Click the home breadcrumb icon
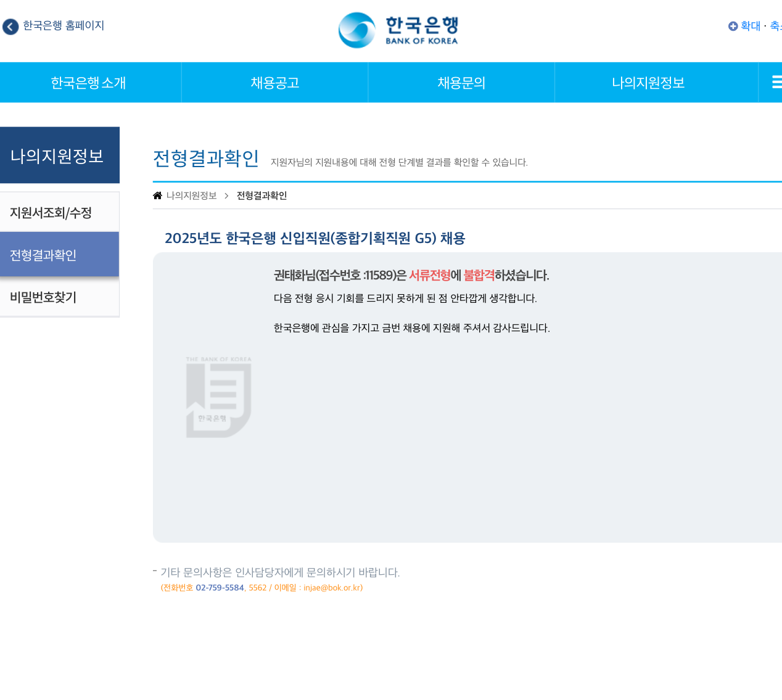The image size is (782, 700). 158,196
